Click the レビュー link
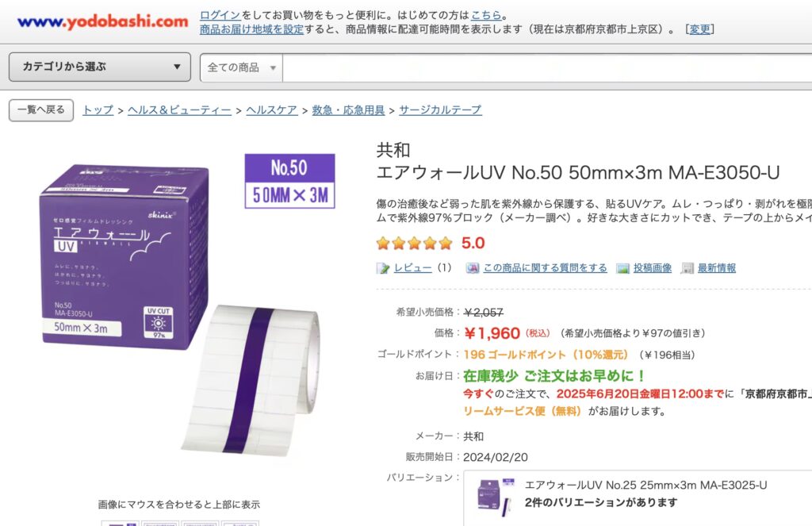 point(412,268)
